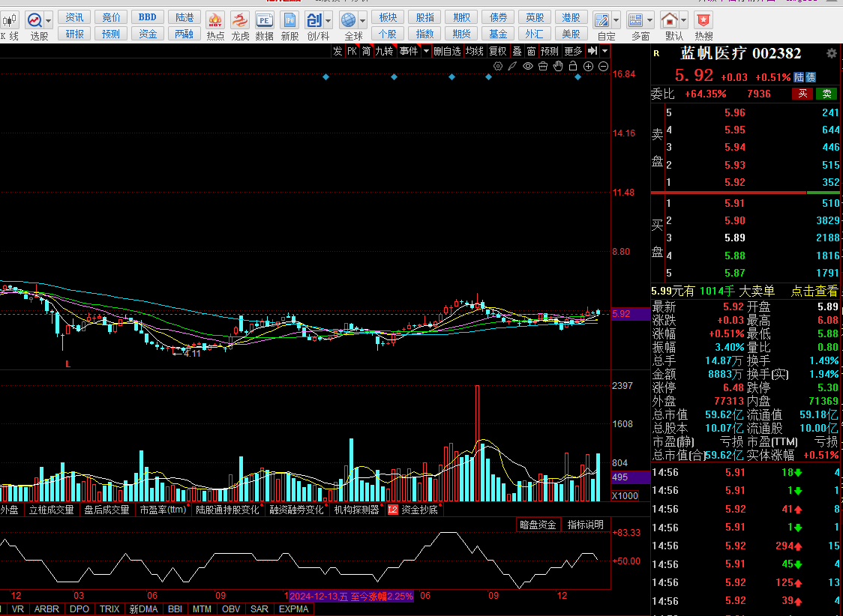Select the drawing pen tool above chart
This screenshot has height=616, width=843.
click(513, 67)
